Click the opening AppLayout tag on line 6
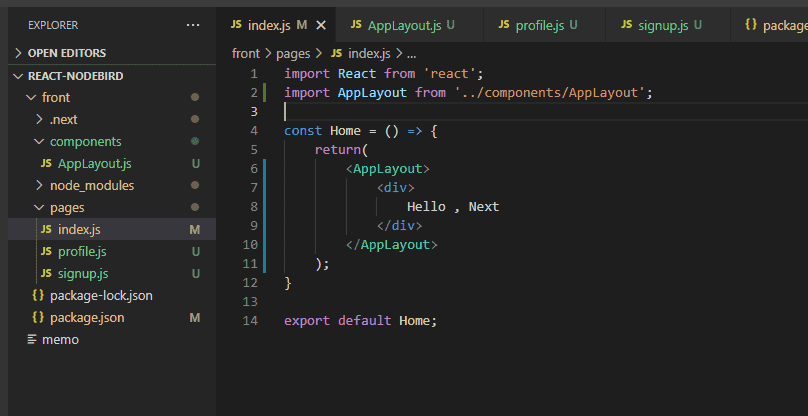This screenshot has height=416, width=808. [388, 169]
